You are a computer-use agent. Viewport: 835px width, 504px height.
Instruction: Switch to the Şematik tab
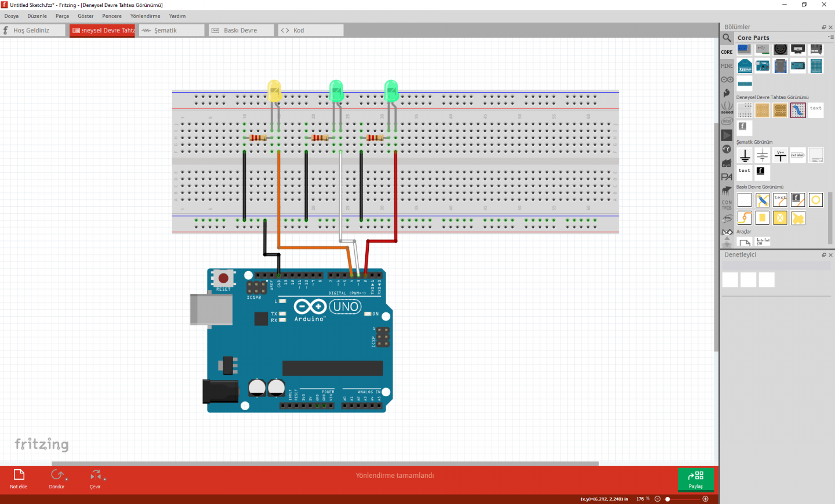click(x=171, y=30)
